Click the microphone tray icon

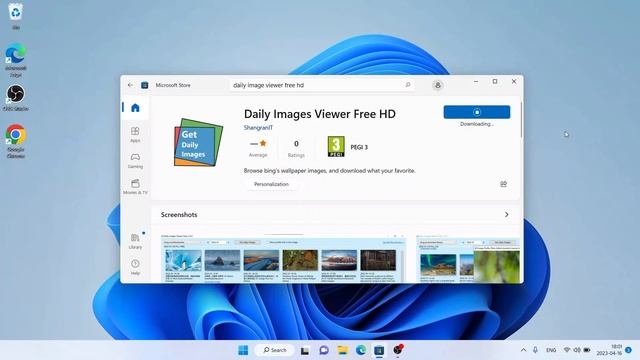point(536,350)
